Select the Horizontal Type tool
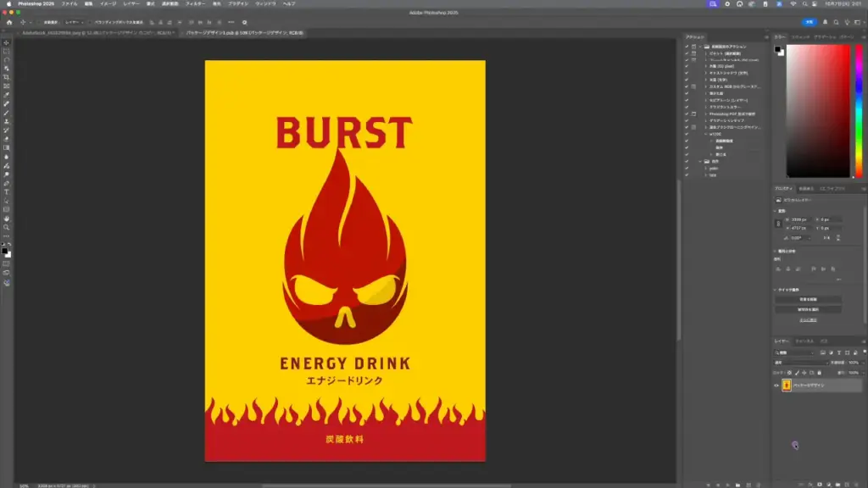Screen dimensions: 868x488 click(7, 192)
